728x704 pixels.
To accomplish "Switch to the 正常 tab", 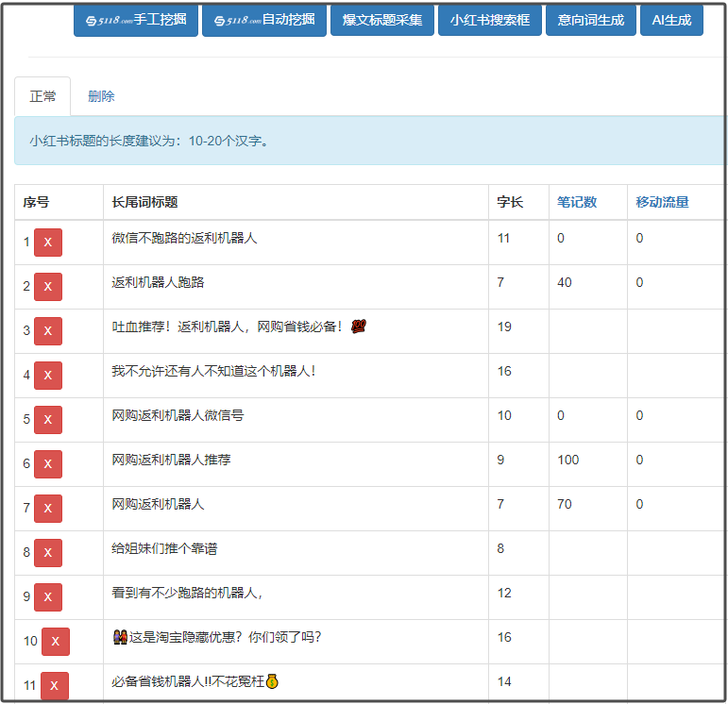I will [x=42, y=96].
